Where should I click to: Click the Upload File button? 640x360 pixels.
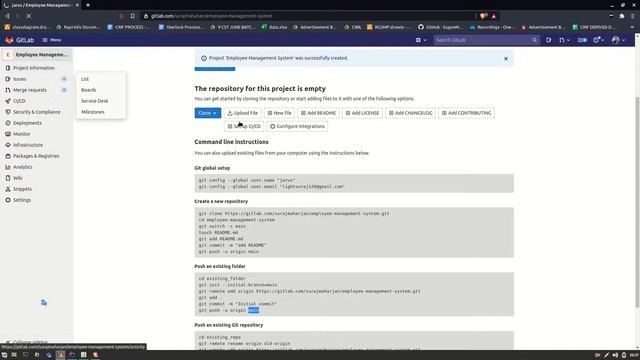242,113
